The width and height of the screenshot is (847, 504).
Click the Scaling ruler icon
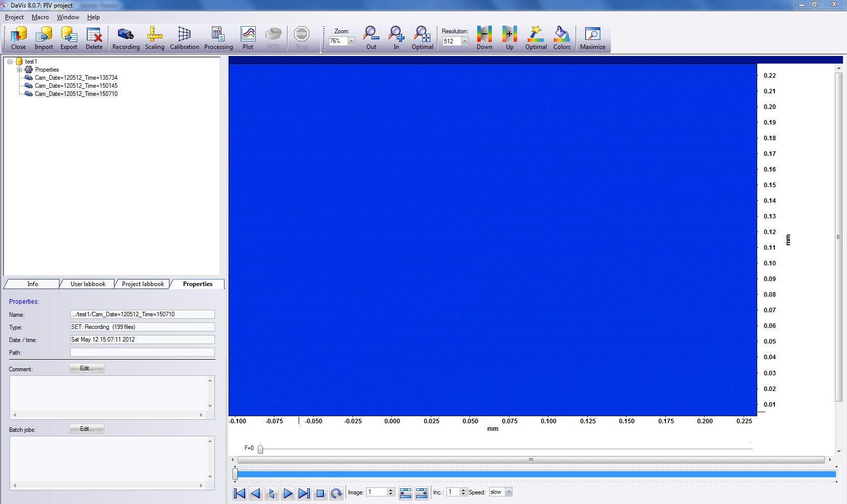[x=154, y=38]
